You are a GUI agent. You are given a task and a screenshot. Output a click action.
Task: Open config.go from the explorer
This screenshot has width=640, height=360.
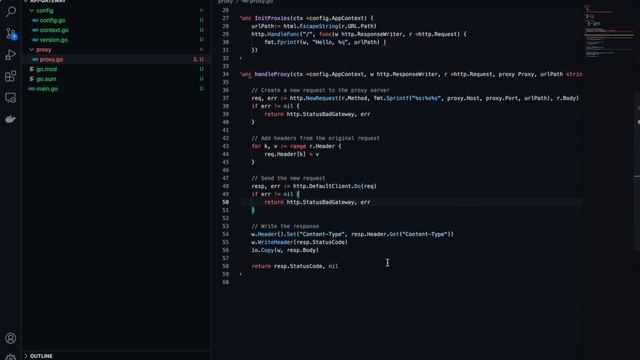[52, 20]
